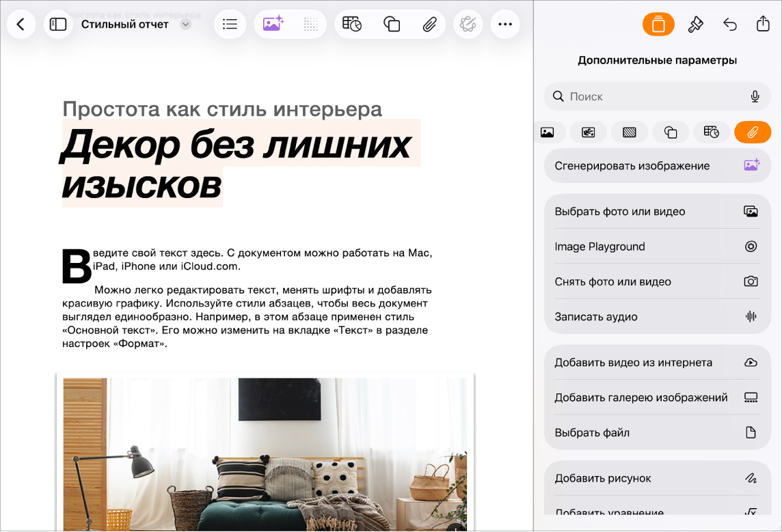
Task: Select Добавить видео из интернета
Action: click(658, 362)
